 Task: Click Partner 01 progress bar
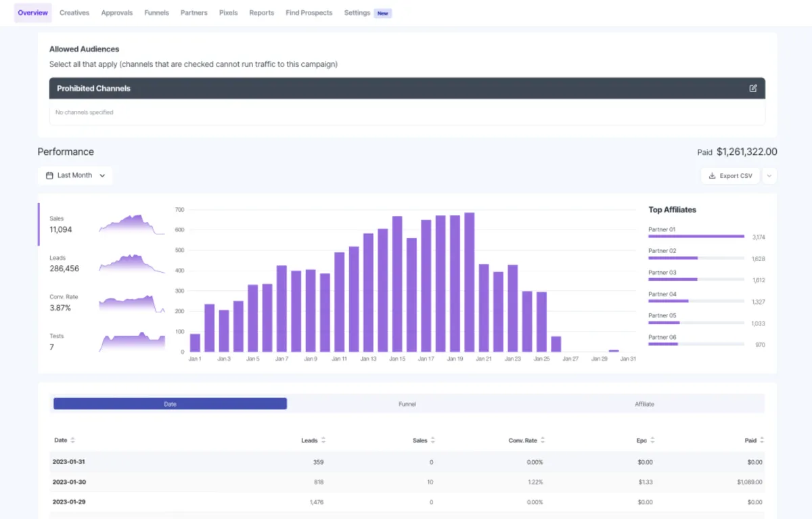696,236
